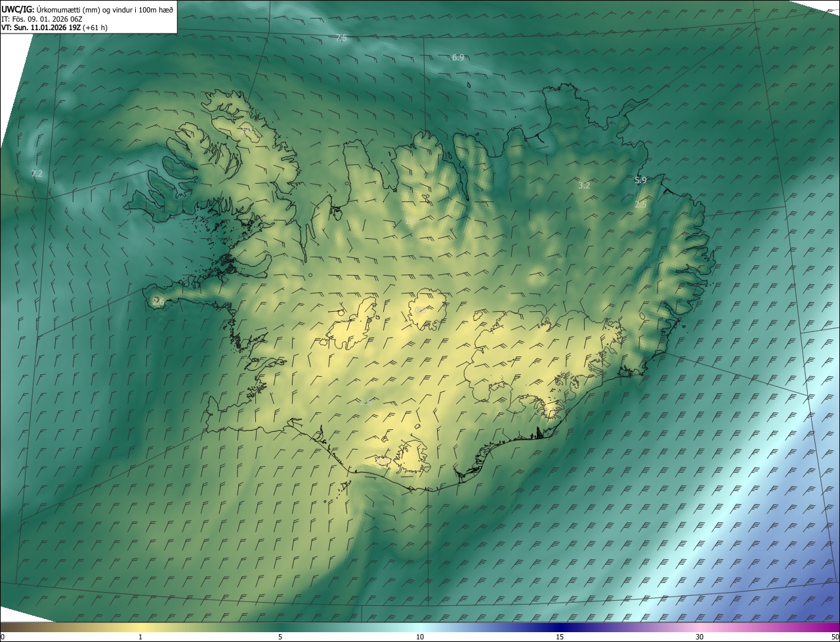Screen dimensions: 840x642
Task: Click the 3.2 precipitation value label
Action: 584,185
